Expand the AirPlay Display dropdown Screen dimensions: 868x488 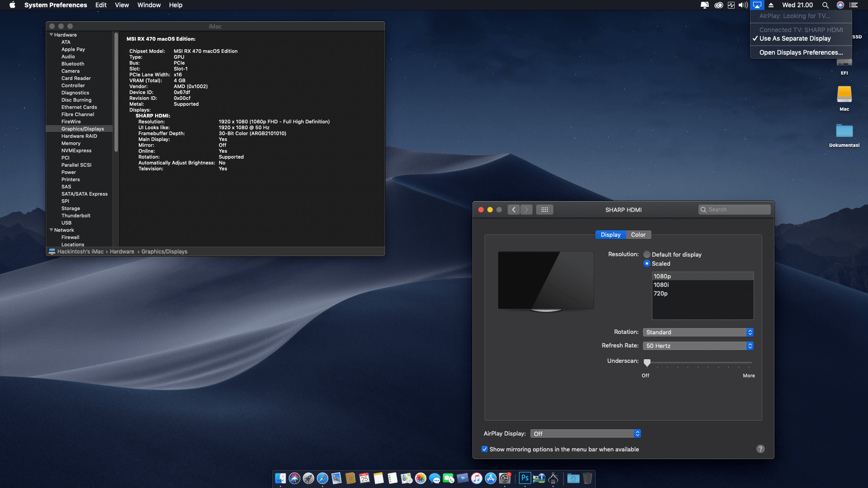585,434
